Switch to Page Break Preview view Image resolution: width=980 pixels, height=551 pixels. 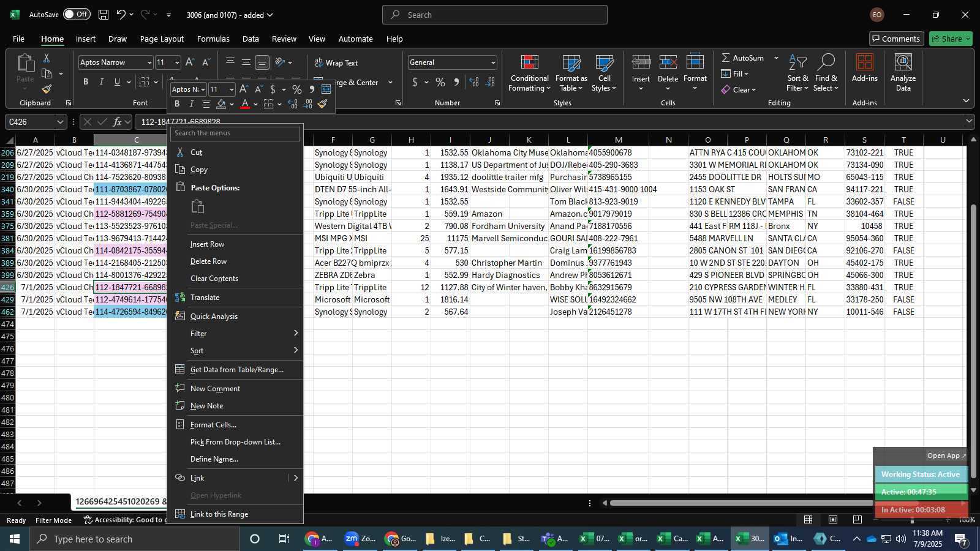coord(857,520)
